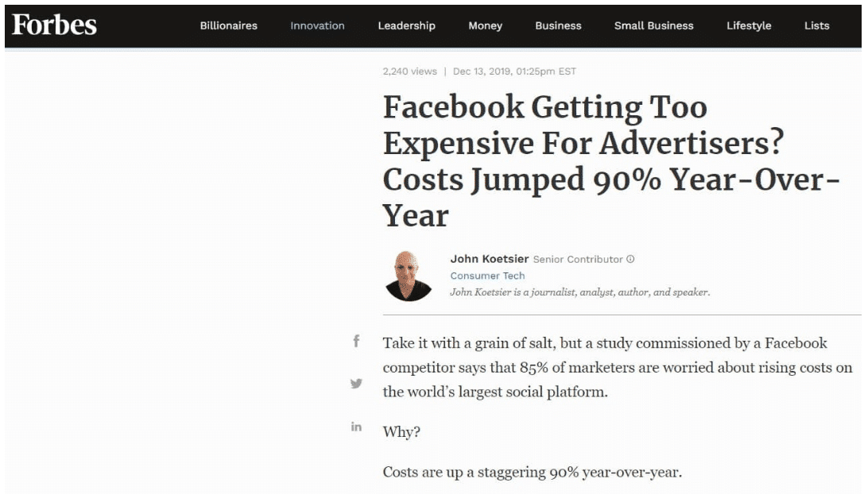
Task: Open the Billionaires menu
Action: point(229,25)
